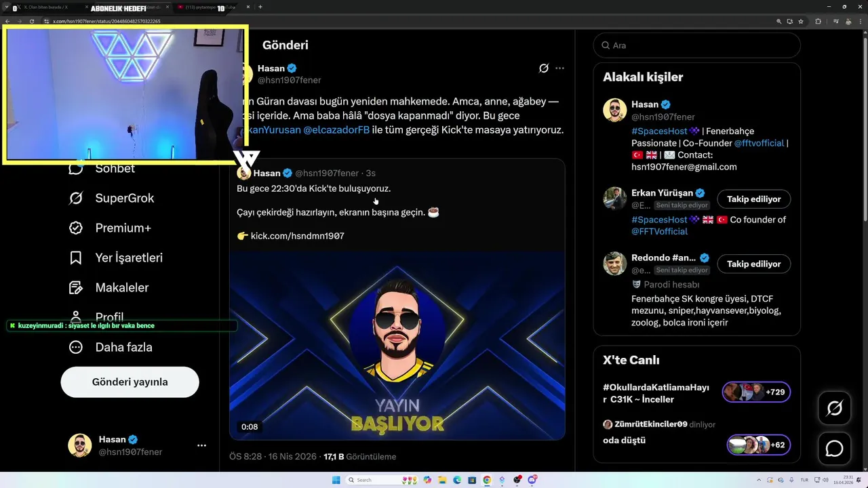
Task: Open Hasan's profile avatar in Alakalı kişiler
Action: point(615,110)
